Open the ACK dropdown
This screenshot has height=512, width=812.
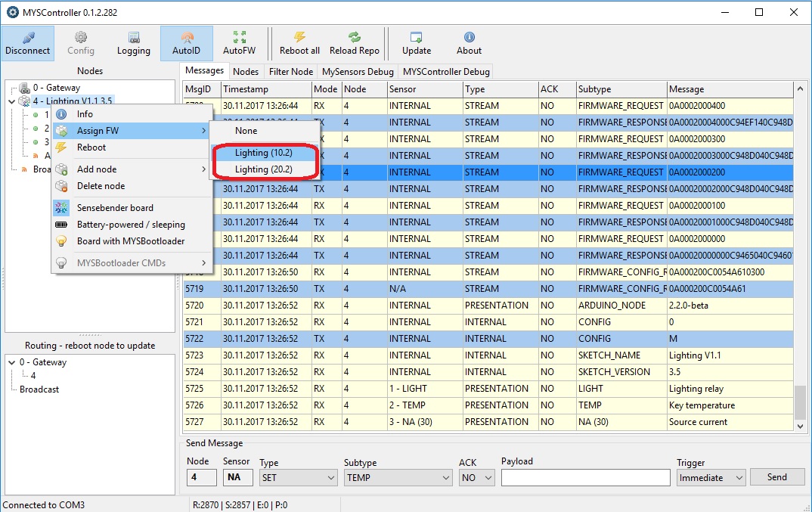tap(476, 478)
